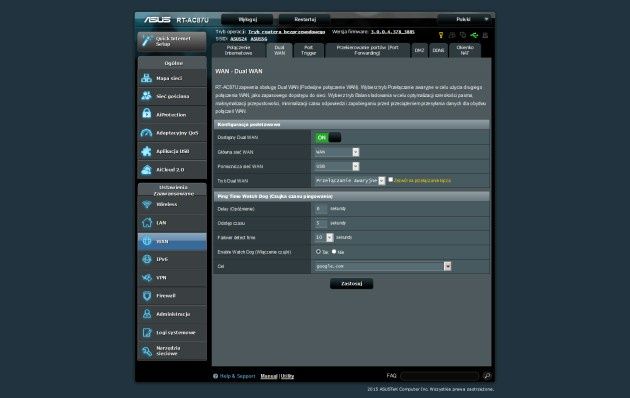The height and width of the screenshot is (398, 630).
Task: Click the network clients status icon
Action: [452, 35]
